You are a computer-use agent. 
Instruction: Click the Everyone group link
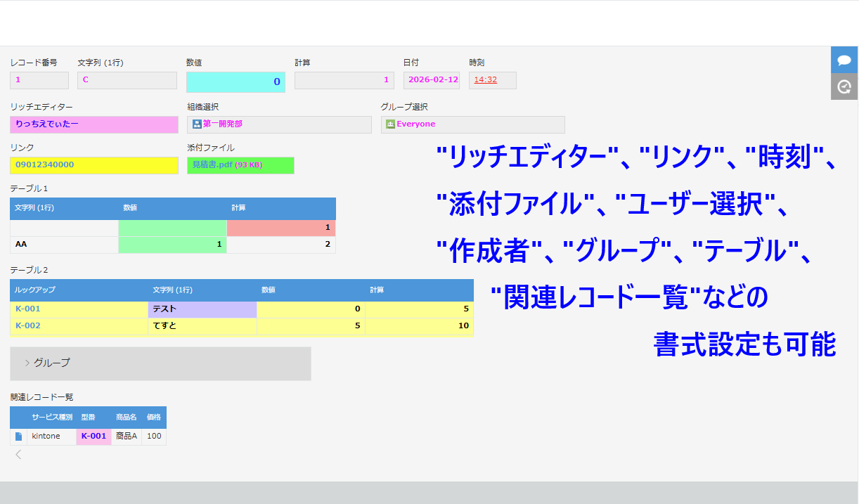[x=415, y=124]
